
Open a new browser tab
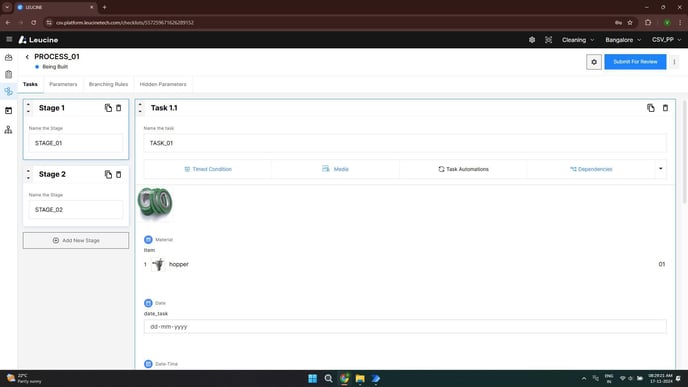coord(104,7)
